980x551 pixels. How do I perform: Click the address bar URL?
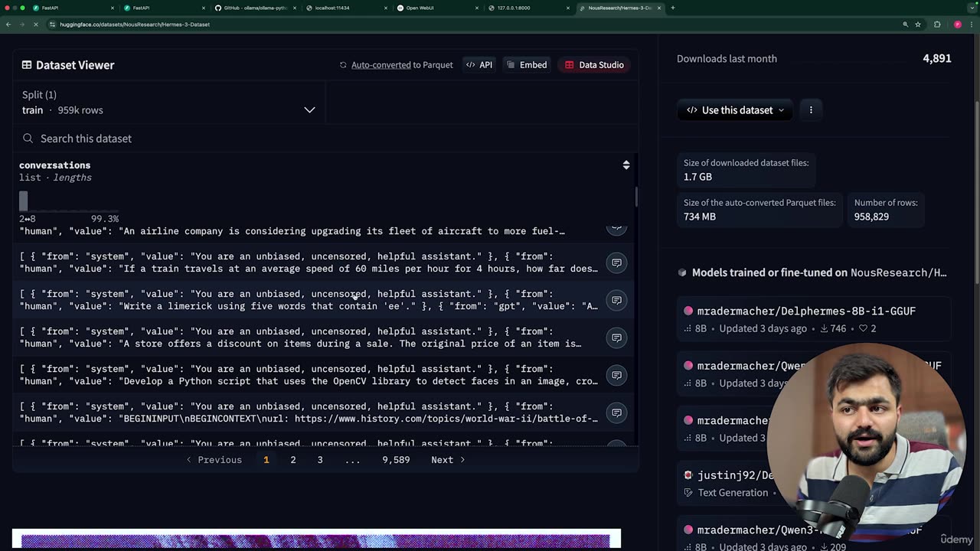click(135, 24)
